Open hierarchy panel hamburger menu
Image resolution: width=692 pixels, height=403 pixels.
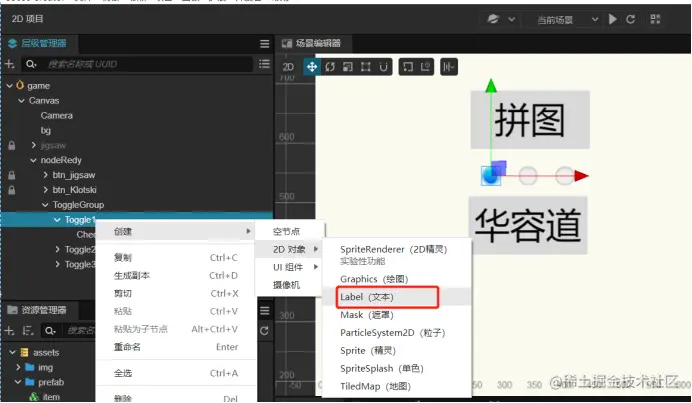[x=264, y=44]
